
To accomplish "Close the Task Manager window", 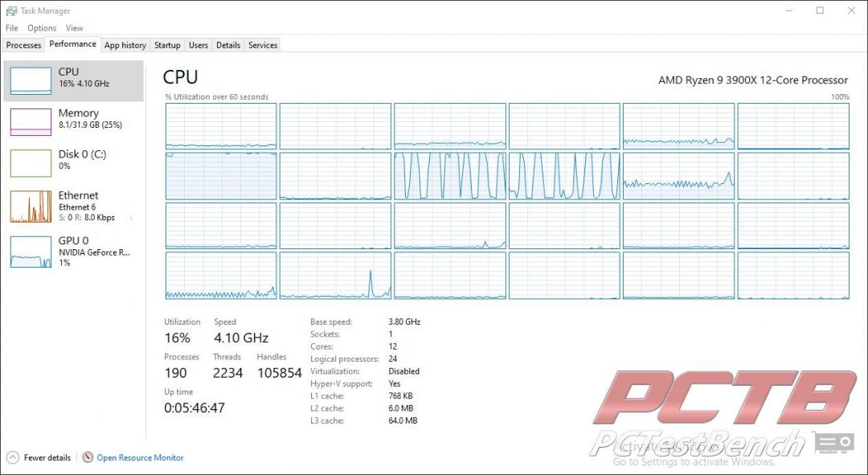I will pyautogui.click(x=851, y=10).
